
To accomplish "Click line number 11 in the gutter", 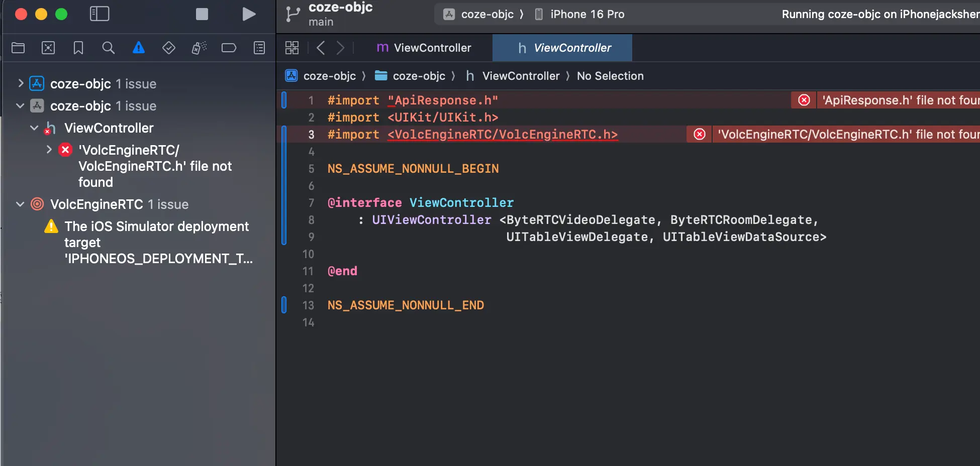I will tap(308, 271).
